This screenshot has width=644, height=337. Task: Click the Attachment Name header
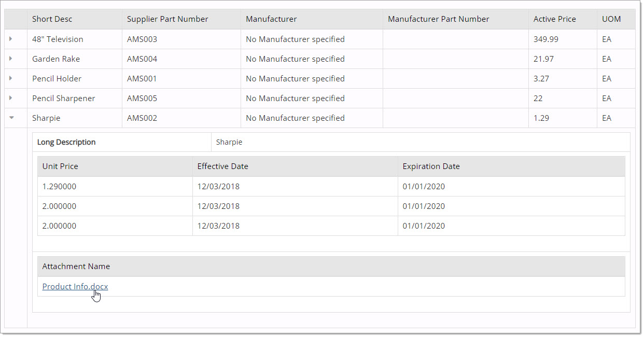(x=76, y=266)
